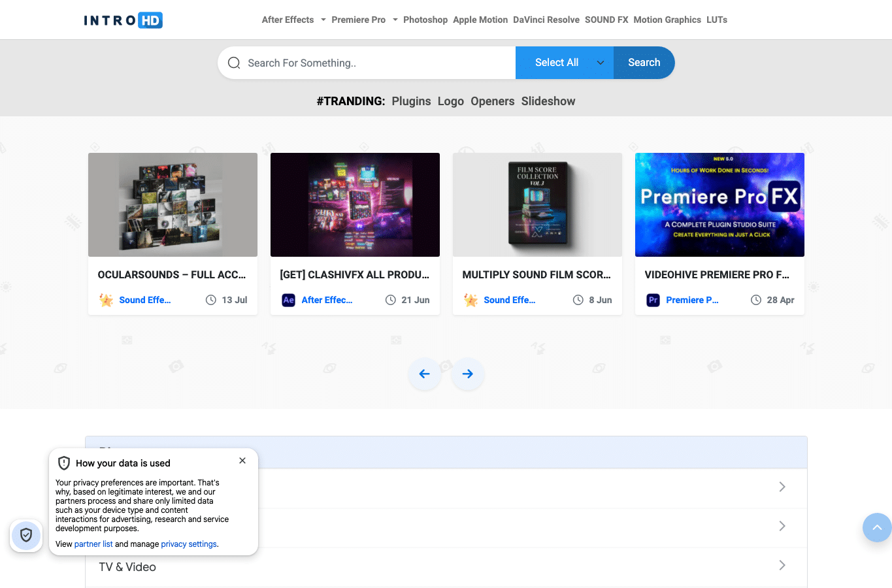Click shield icon in privacy popup header
892x588 pixels.
pyautogui.click(x=64, y=463)
